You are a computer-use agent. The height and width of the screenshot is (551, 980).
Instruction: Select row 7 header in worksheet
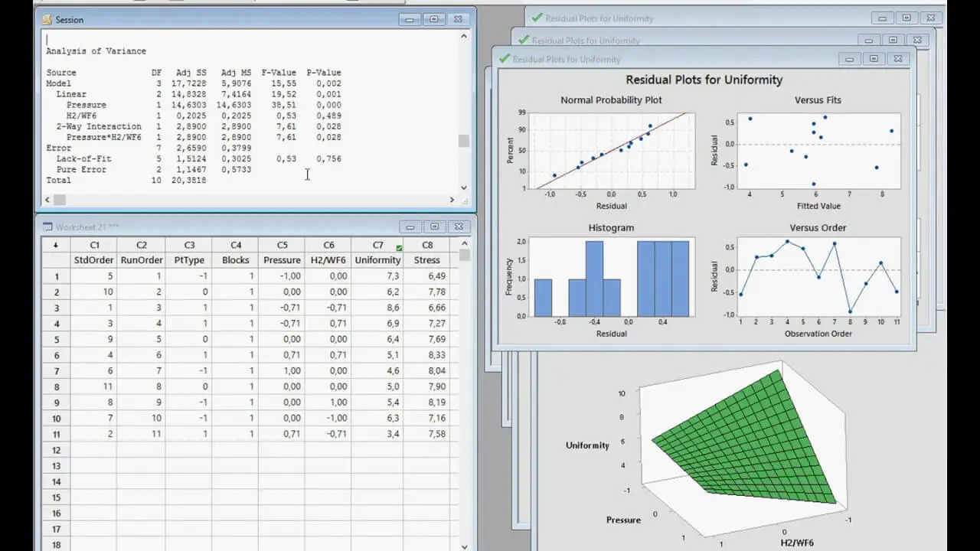click(x=56, y=371)
